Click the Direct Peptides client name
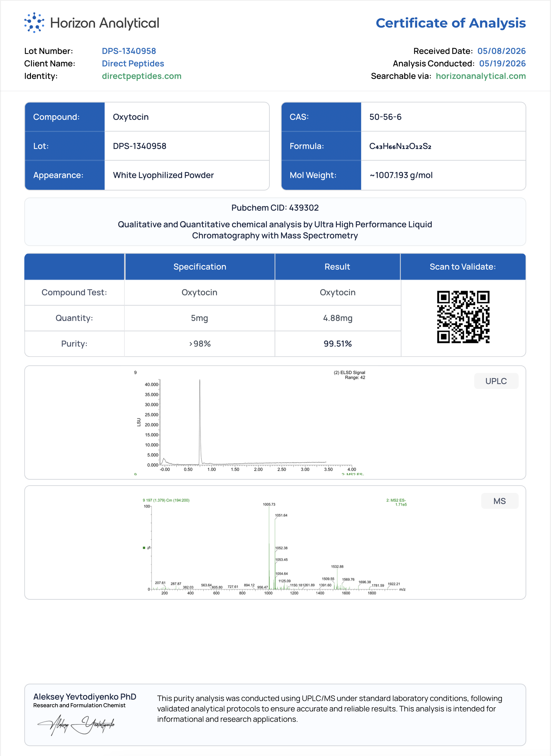551x756 pixels. [x=133, y=63]
